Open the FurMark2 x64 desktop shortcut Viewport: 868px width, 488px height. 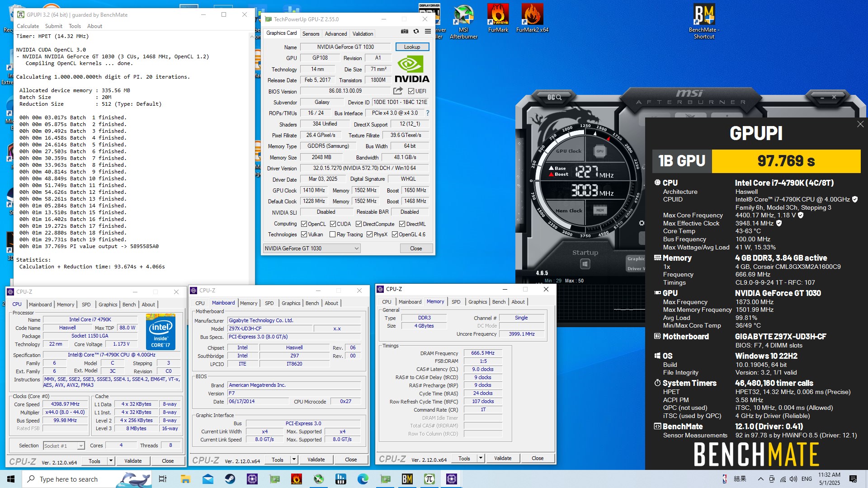tap(532, 18)
